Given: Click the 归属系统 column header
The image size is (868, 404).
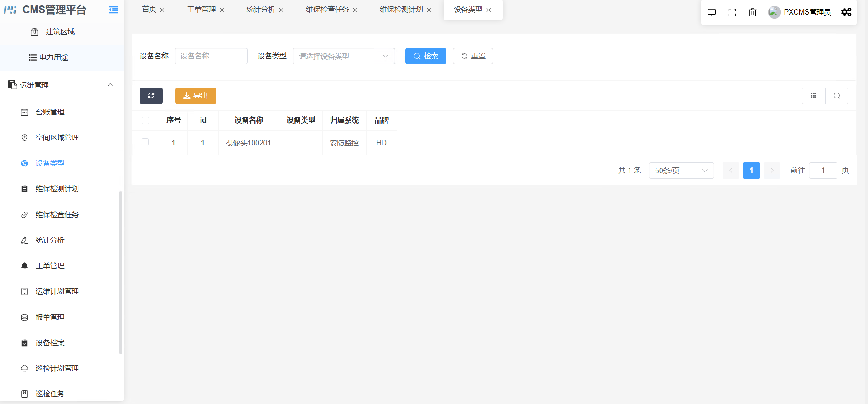Looking at the screenshot, I should tap(345, 120).
